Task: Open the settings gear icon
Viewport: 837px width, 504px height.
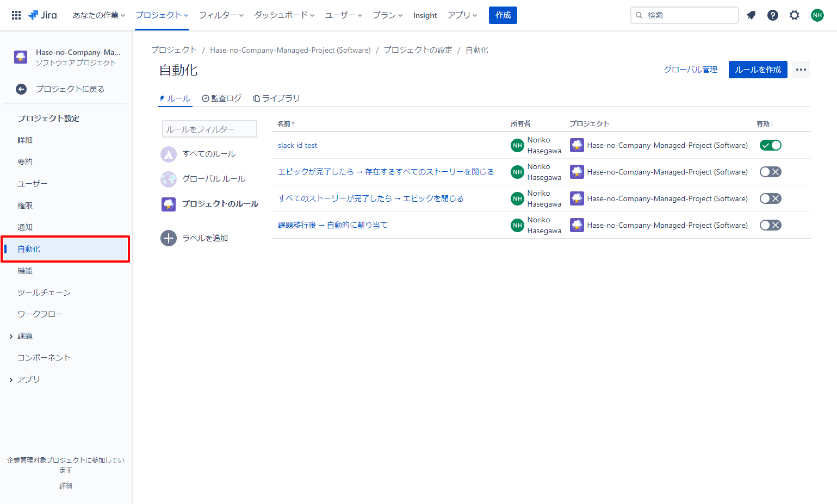Action: (794, 15)
